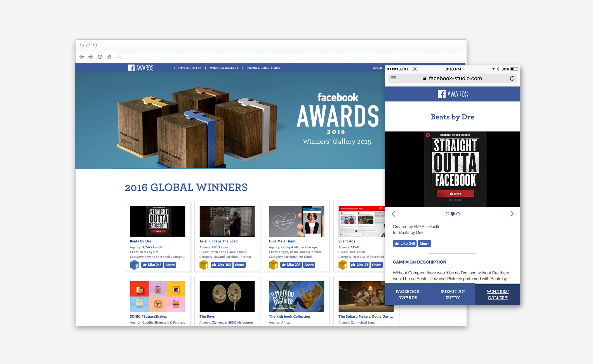The image size is (593, 364).
Task: Open the Beats by Dre card thumbnail
Action: point(157,221)
